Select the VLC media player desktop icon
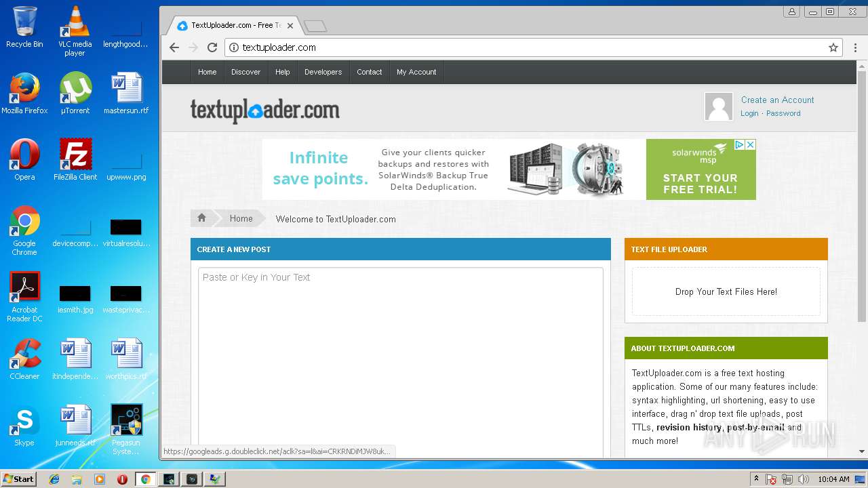868x488 pixels. [75, 30]
